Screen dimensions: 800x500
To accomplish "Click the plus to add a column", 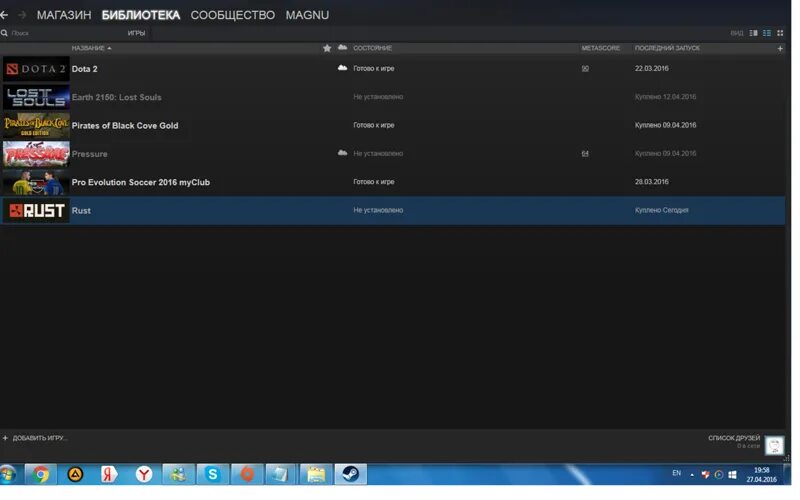I will 780,48.
